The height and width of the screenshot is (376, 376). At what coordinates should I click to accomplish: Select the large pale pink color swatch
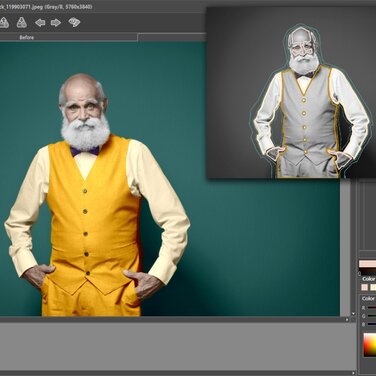367,264
